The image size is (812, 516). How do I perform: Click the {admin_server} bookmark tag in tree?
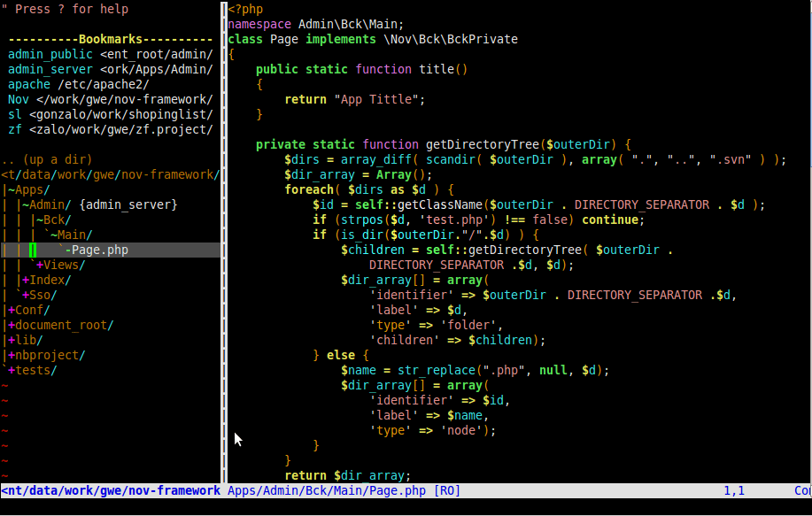click(128, 204)
